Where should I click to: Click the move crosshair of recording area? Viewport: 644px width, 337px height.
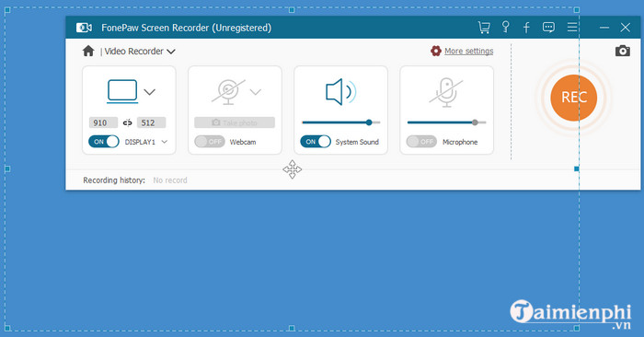tap(292, 169)
